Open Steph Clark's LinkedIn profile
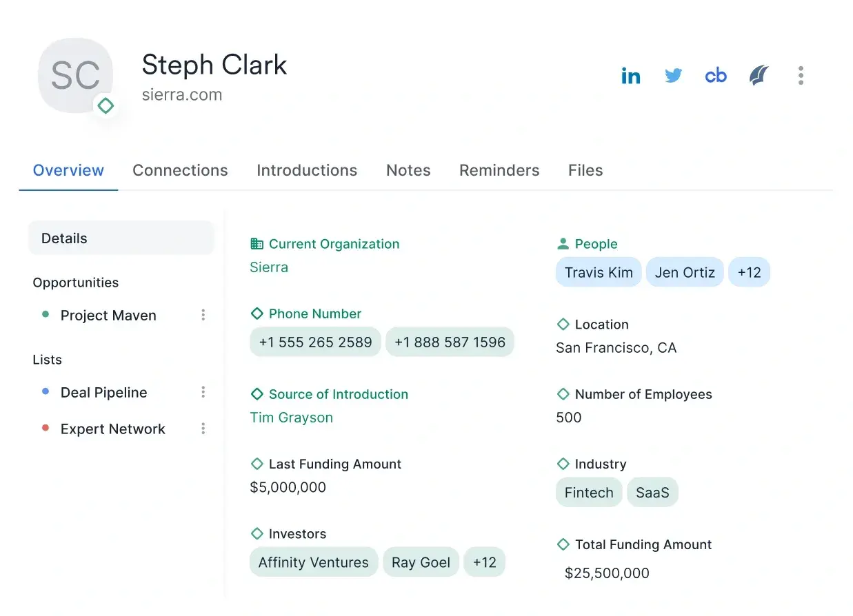Viewport: 853px width, 616px height. tap(631, 76)
